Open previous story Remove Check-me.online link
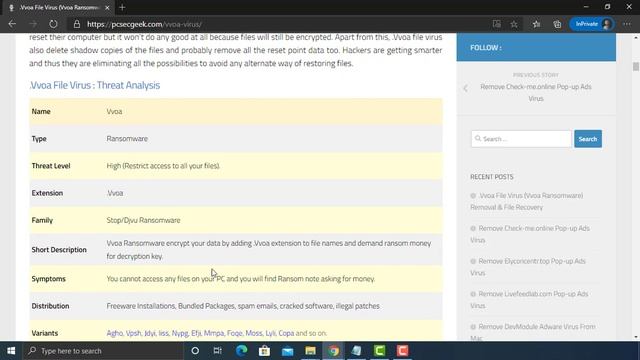640x360 pixels. point(536,93)
